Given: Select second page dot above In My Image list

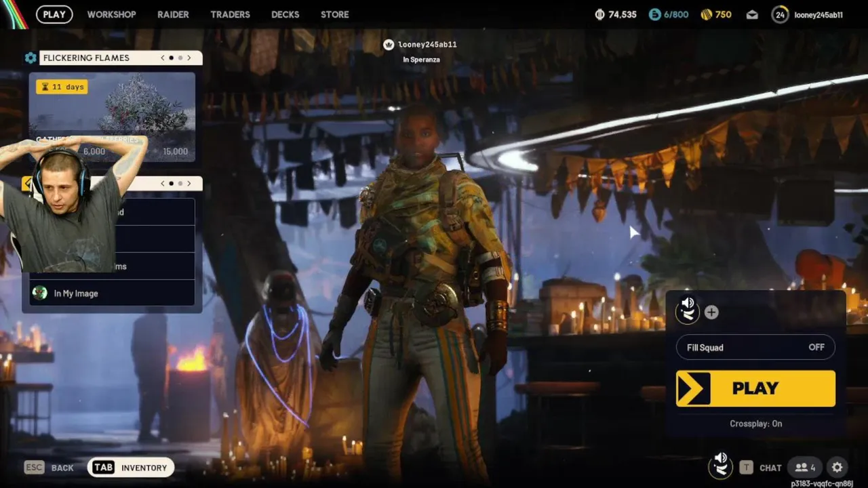Looking at the screenshot, I should coord(180,184).
